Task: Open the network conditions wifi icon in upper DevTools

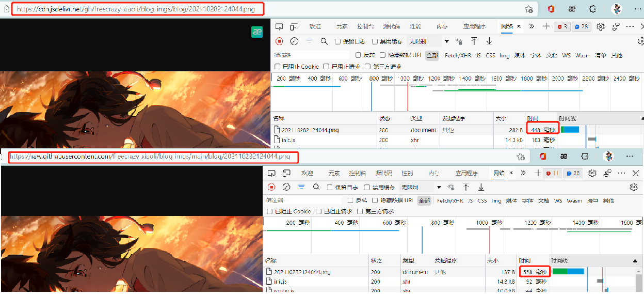Action: click(x=459, y=41)
